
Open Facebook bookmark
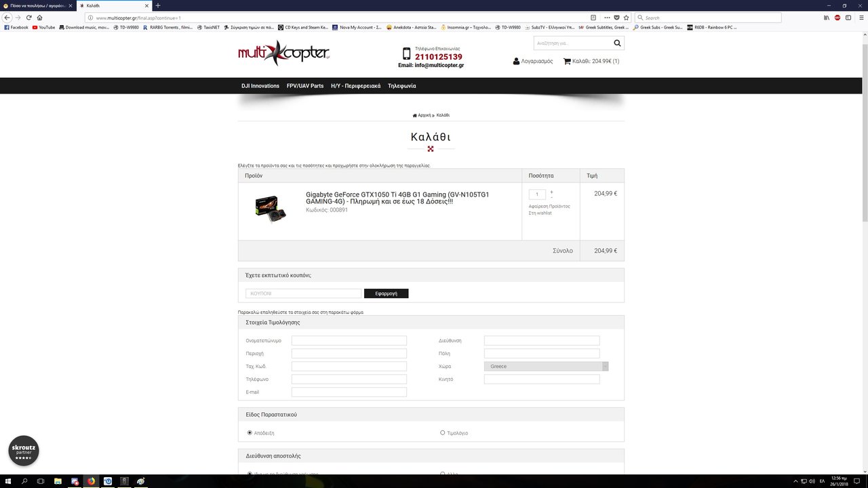(16, 28)
